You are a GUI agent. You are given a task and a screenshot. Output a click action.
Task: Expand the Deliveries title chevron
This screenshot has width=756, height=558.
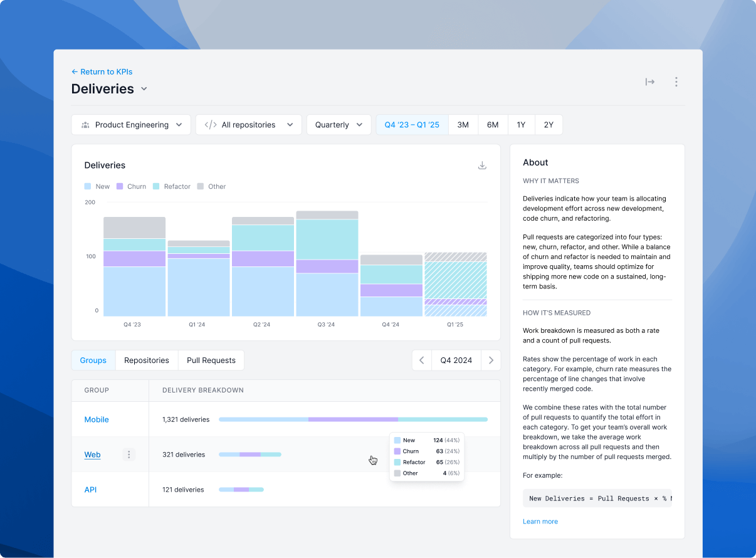point(144,89)
